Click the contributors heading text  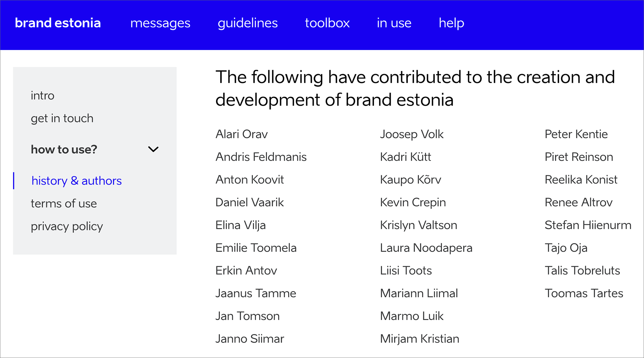[415, 88]
